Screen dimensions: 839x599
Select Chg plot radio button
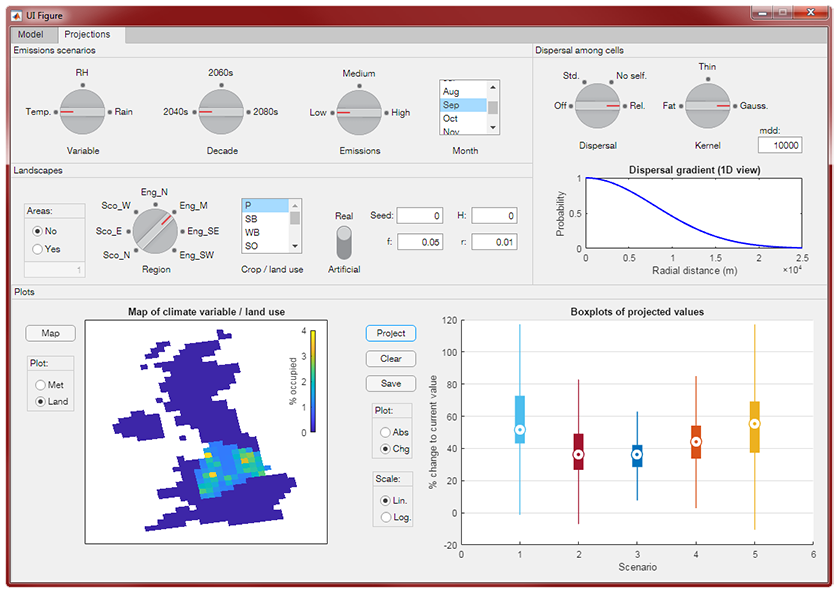click(x=385, y=449)
